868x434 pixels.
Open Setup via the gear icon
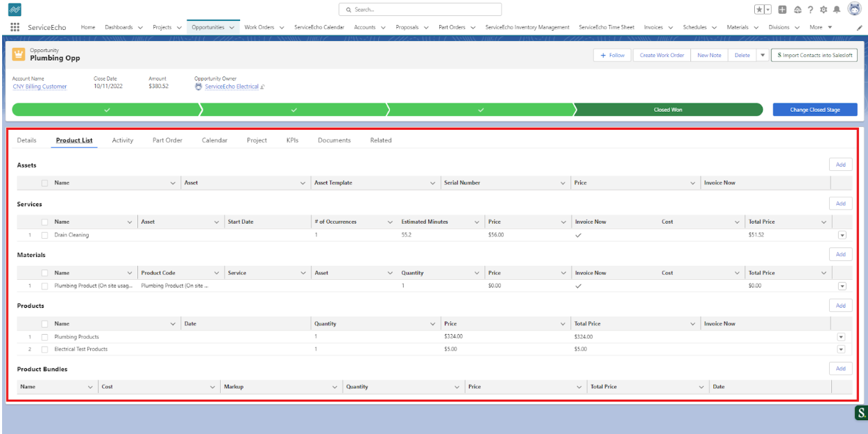tap(822, 9)
